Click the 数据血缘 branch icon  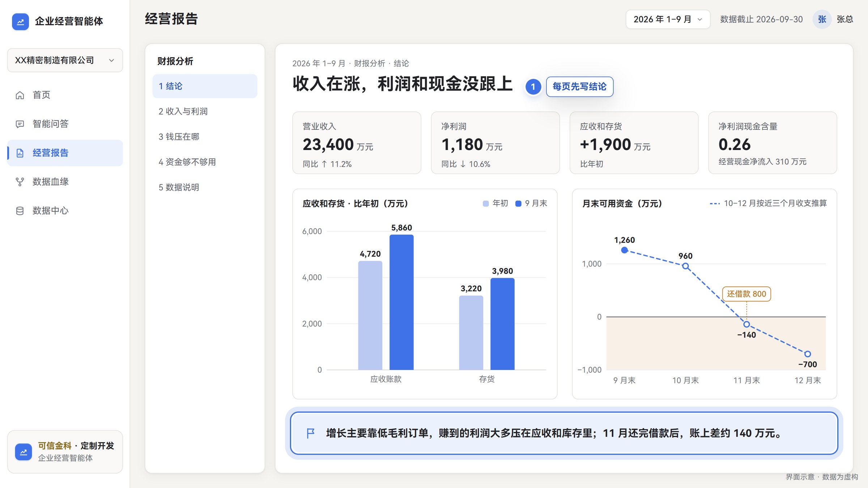coord(20,182)
